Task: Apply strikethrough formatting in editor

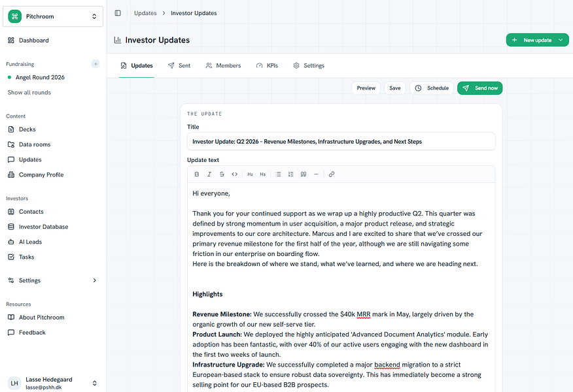Action: tap(222, 174)
